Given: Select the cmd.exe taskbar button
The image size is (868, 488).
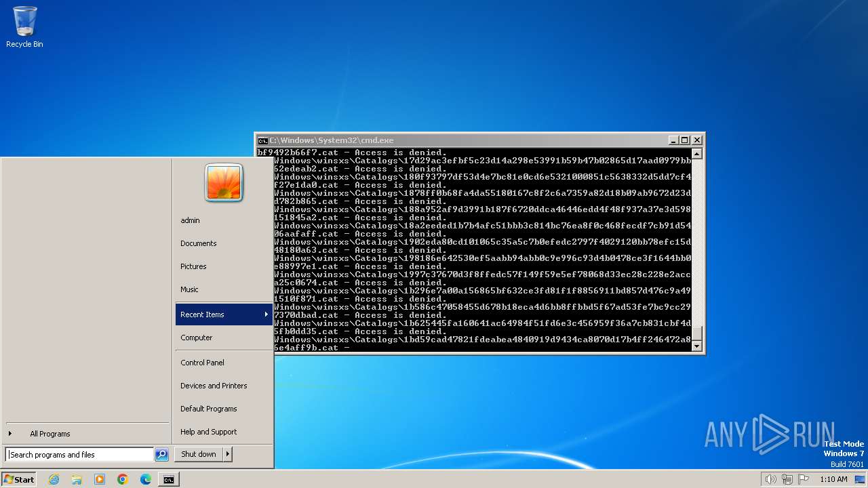Looking at the screenshot, I should (x=168, y=479).
